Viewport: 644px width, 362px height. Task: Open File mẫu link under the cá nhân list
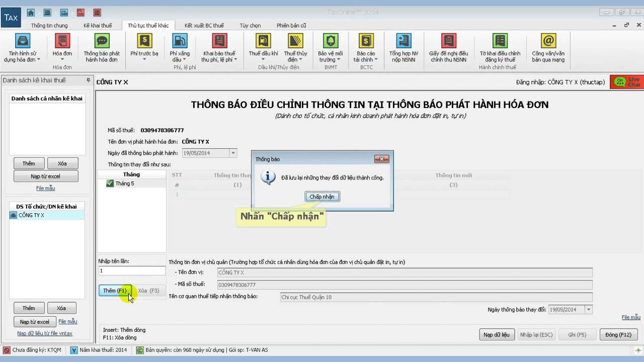45,188
